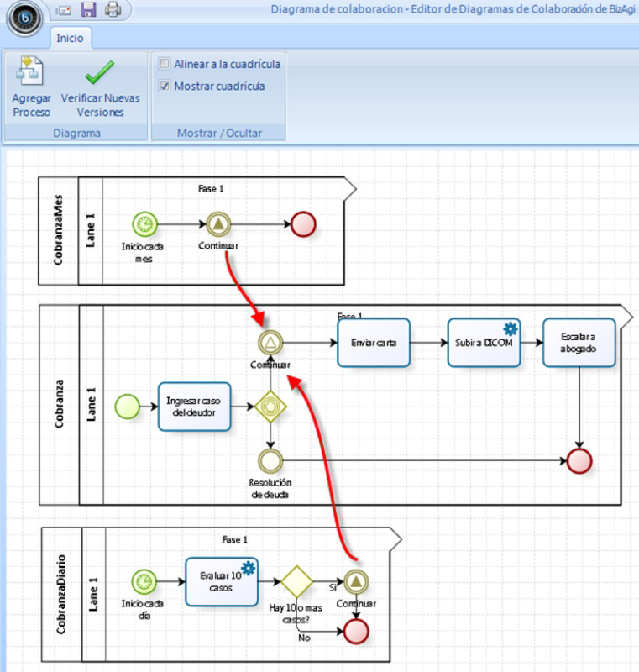Click the mail icon in quick access toolbar
Screen dimensions: 639x672
[x=63, y=10]
